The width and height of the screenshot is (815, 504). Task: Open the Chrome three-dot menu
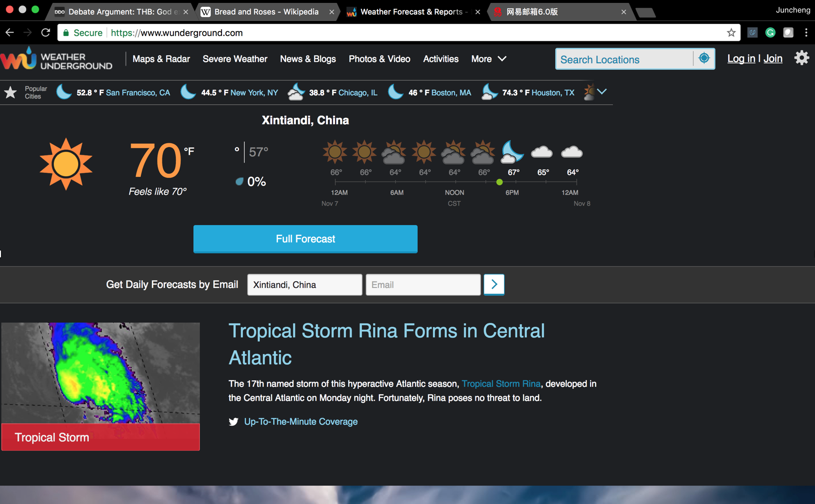point(806,33)
